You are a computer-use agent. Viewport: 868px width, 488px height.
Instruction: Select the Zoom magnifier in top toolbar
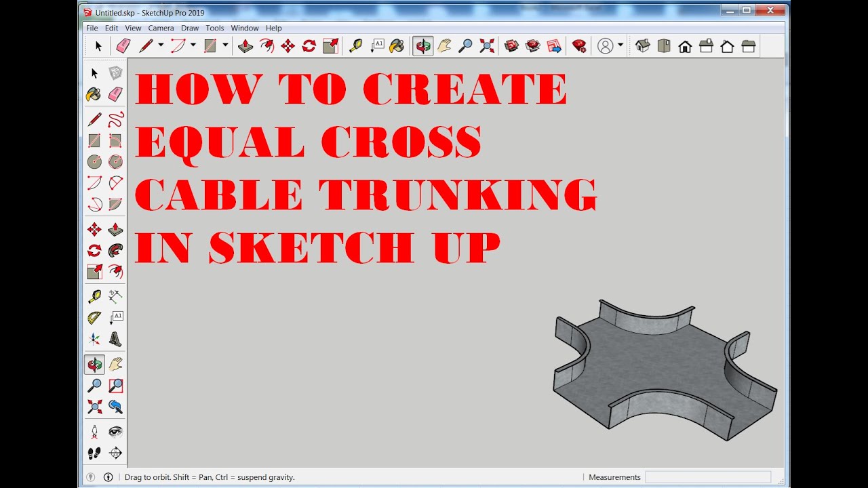click(465, 46)
